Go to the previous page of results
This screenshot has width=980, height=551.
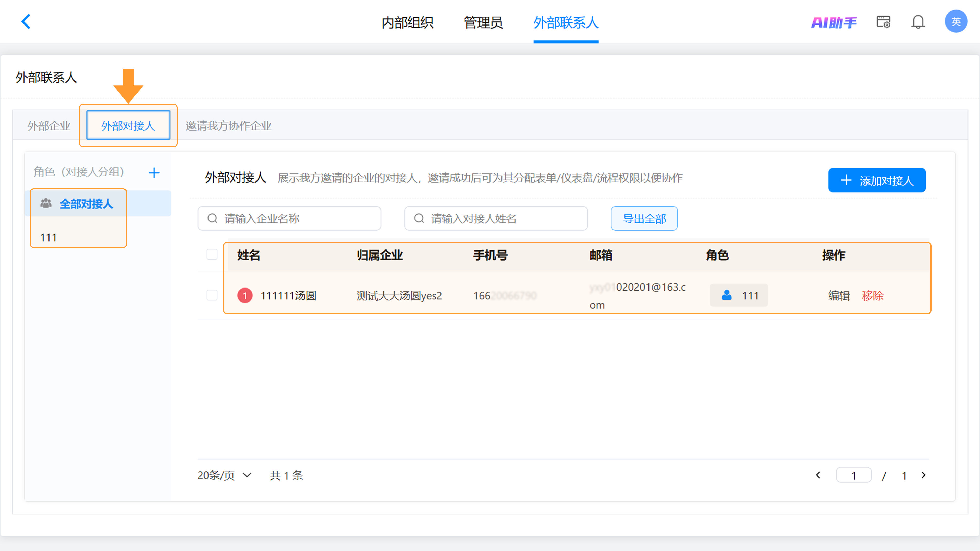[818, 475]
